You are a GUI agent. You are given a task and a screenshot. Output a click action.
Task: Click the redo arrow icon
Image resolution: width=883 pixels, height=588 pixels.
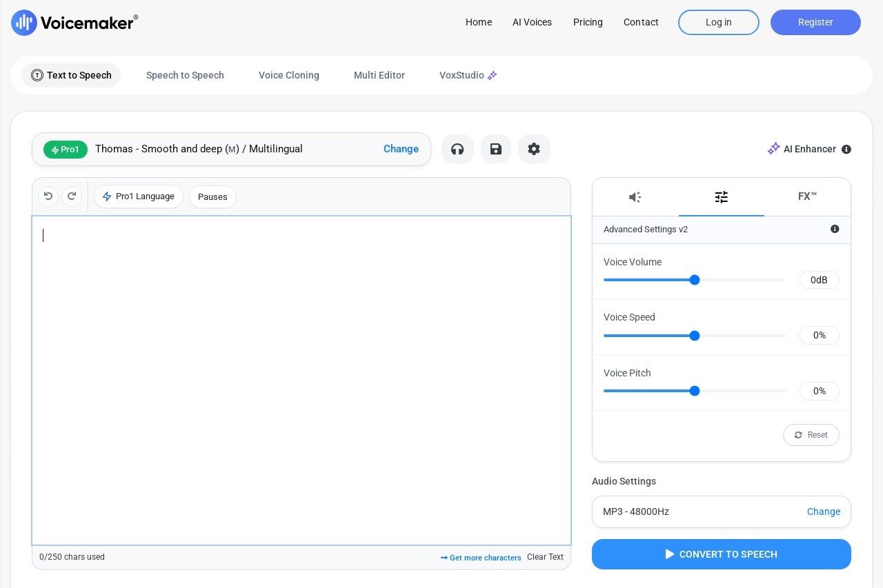pos(72,196)
